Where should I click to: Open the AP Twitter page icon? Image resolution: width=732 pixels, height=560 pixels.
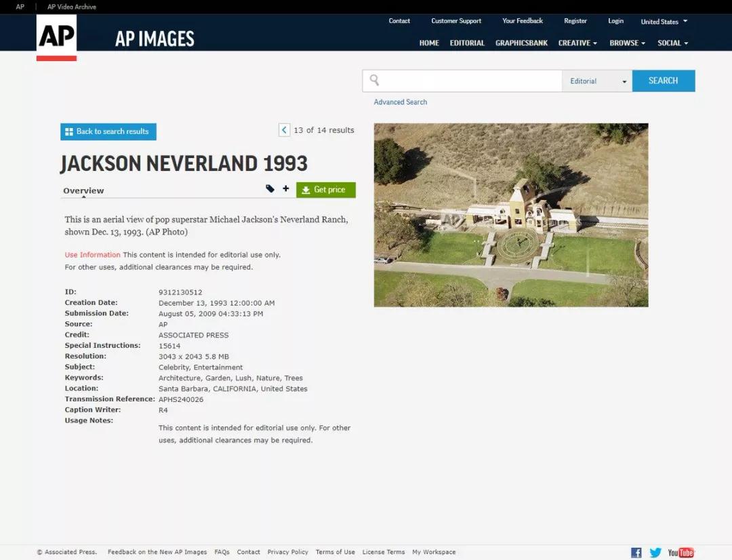(x=655, y=553)
